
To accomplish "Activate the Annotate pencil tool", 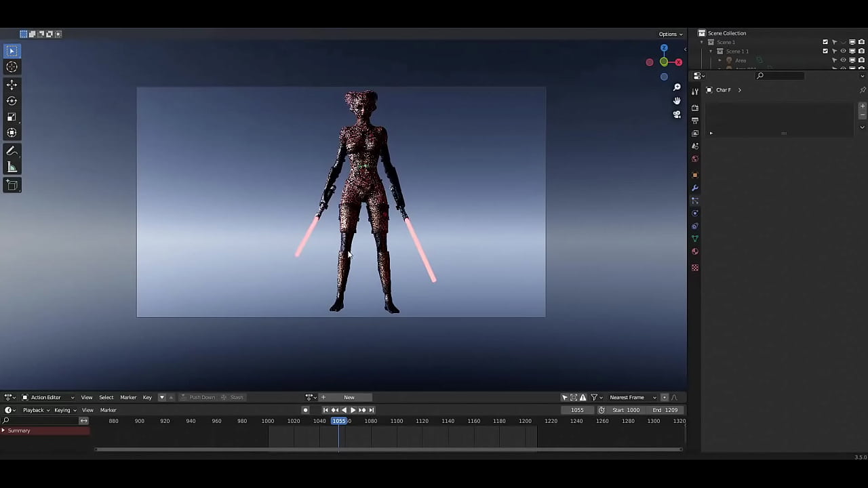I will (12, 151).
